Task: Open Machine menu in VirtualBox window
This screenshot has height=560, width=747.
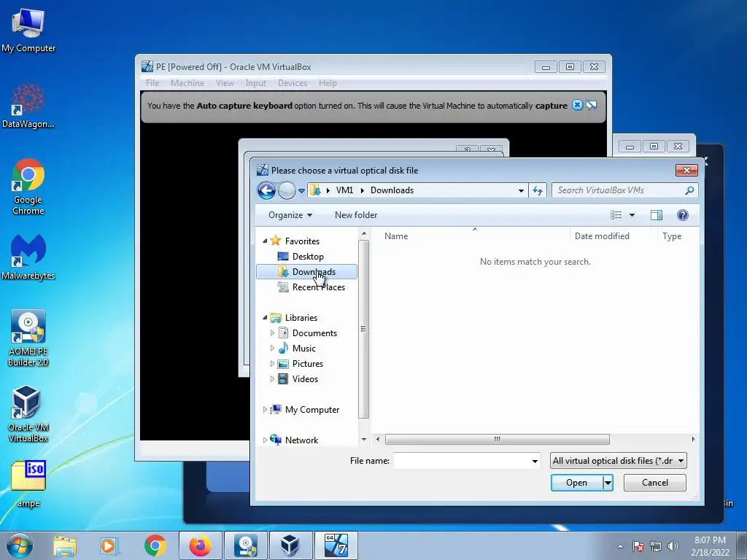Action: point(187,83)
